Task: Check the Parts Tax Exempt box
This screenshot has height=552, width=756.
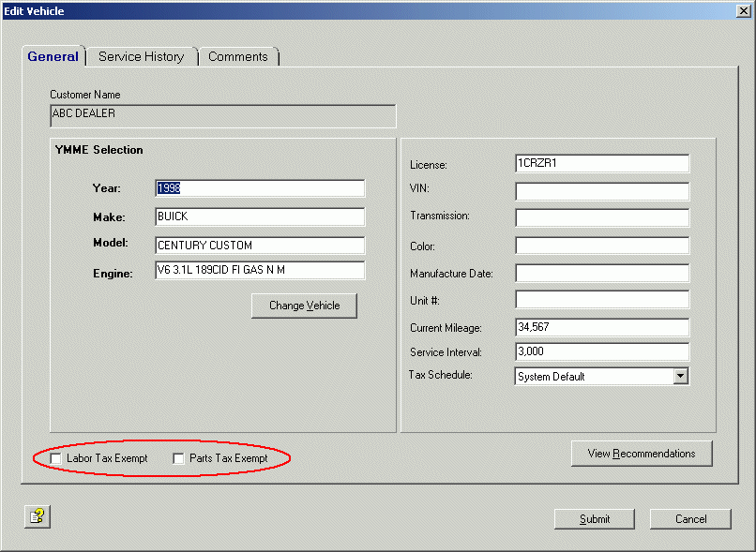Action: pyautogui.click(x=179, y=458)
